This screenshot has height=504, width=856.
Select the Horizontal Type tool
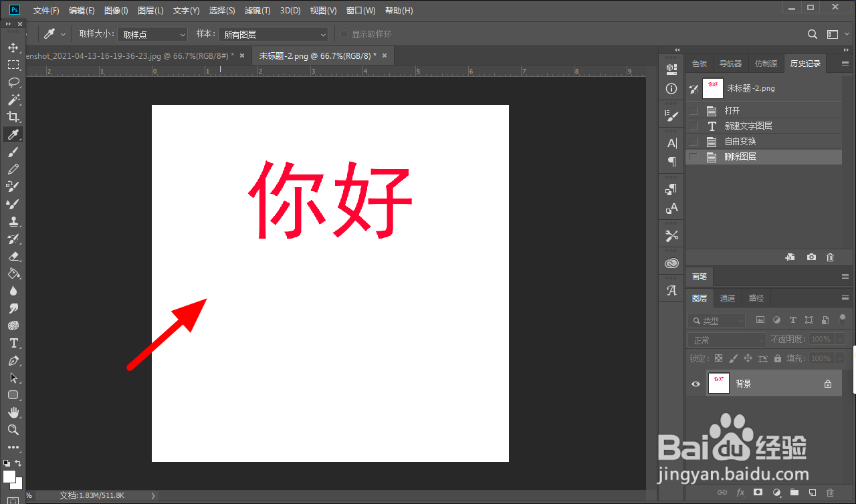(13, 343)
